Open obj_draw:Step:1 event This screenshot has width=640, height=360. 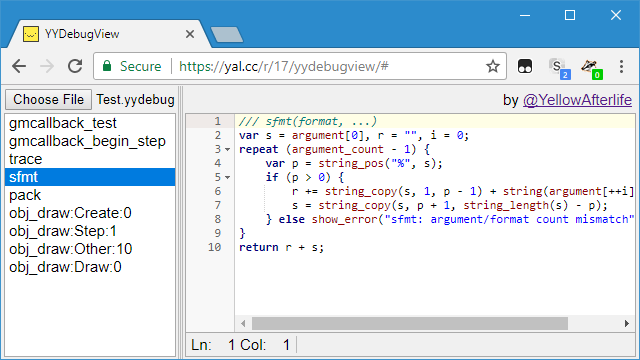click(90, 231)
